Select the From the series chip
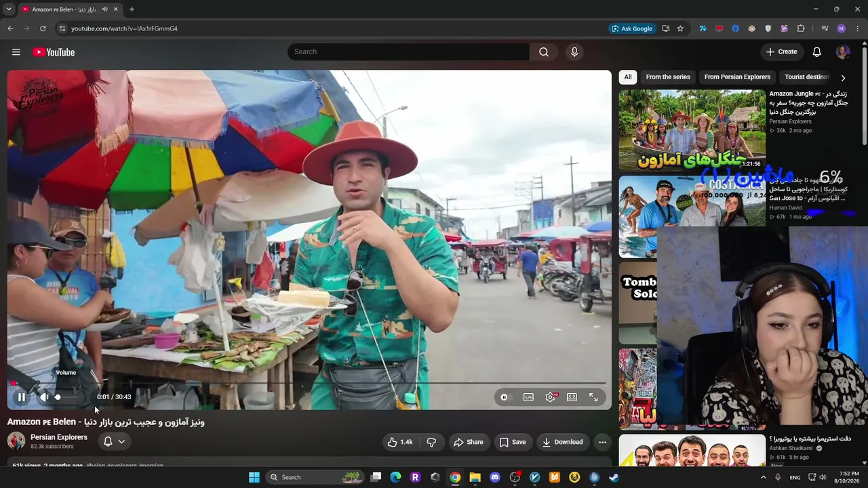This screenshot has width=868, height=488. pos(668,77)
